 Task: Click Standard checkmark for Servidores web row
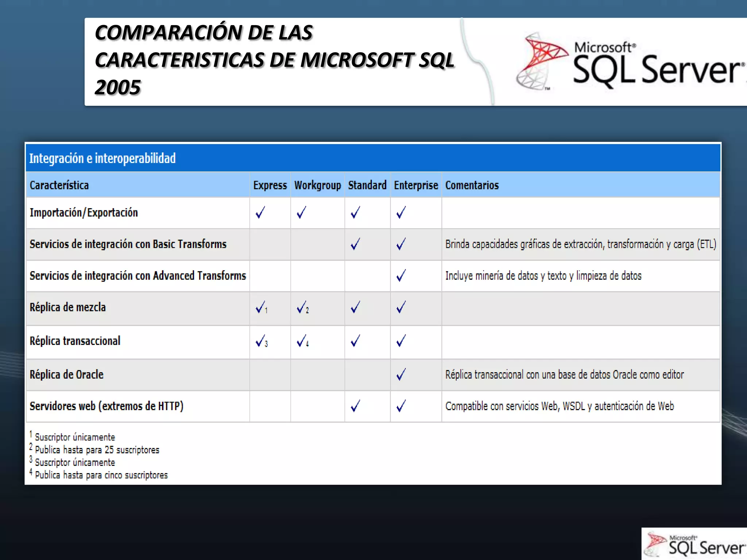tap(355, 406)
